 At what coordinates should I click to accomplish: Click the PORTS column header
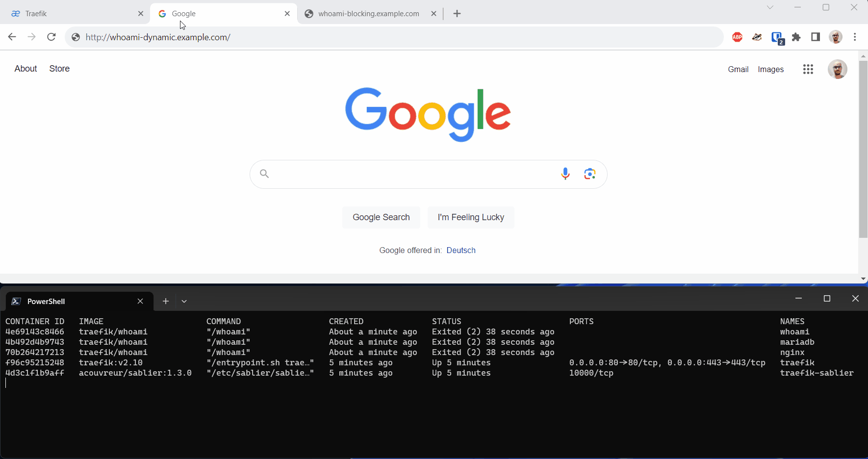coord(582,322)
